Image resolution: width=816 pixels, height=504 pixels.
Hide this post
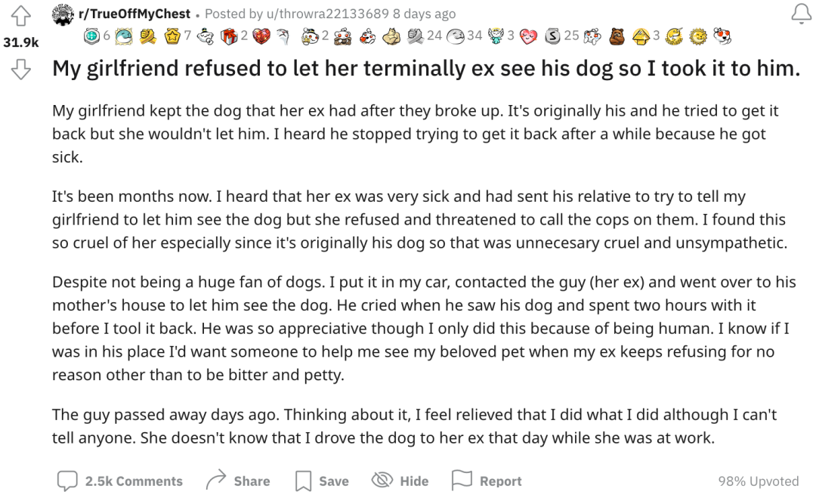[400, 481]
